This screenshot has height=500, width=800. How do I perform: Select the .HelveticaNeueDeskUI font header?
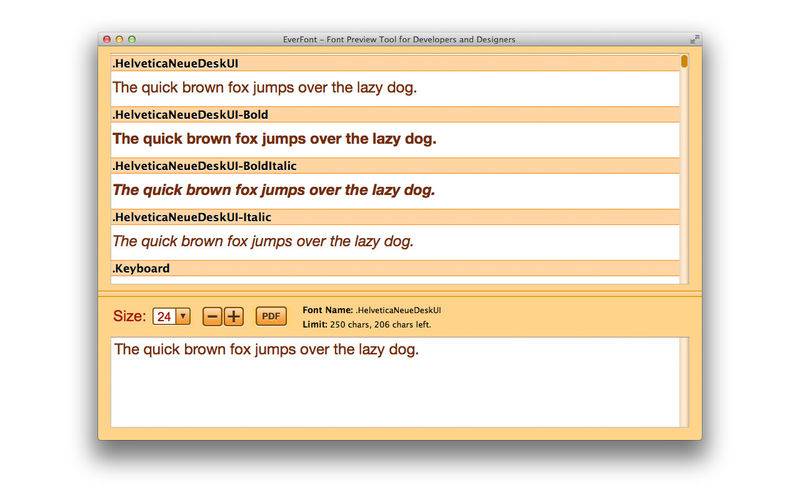[x=395, y=63]
